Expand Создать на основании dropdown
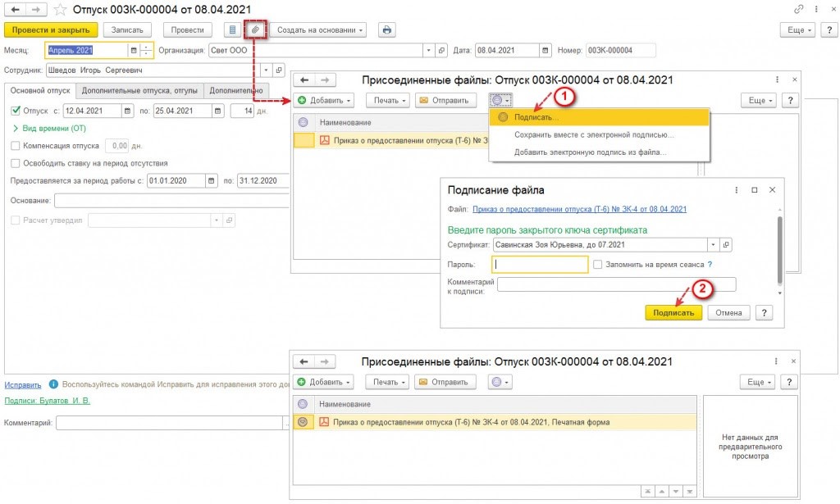 (x=321, y=30)
